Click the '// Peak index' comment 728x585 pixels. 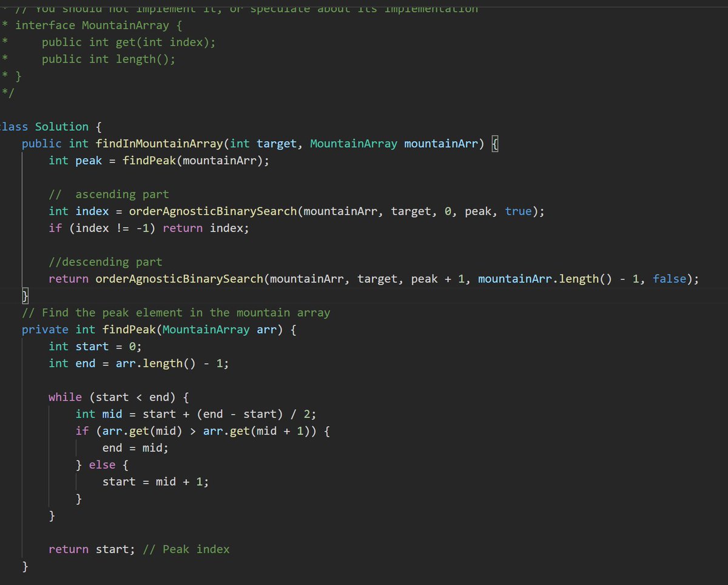(x=186, y=550)
